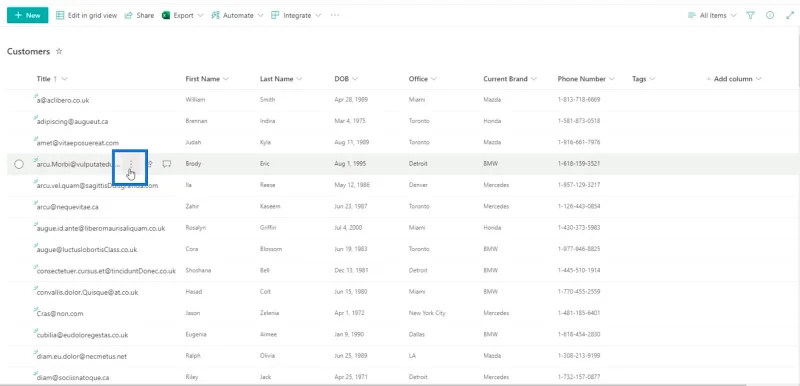
Task: Open the filter pane funnel icon
Action: (751, 15)
